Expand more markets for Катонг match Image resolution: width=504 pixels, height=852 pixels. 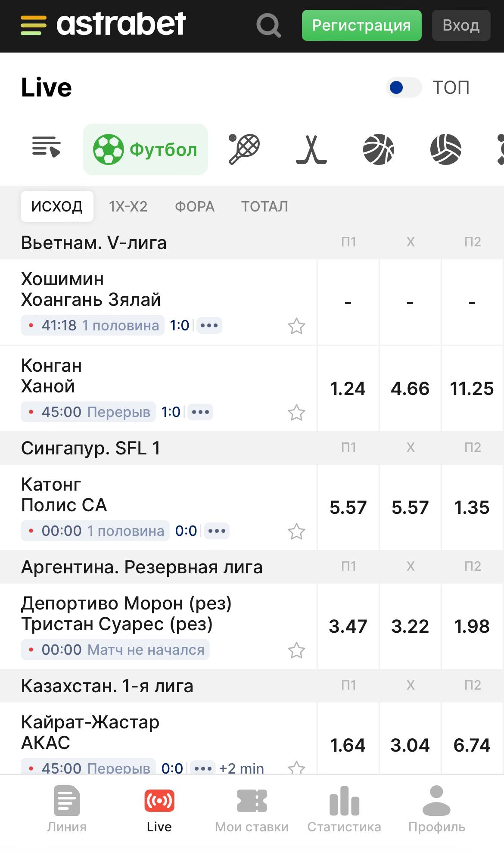pos(217,531)
